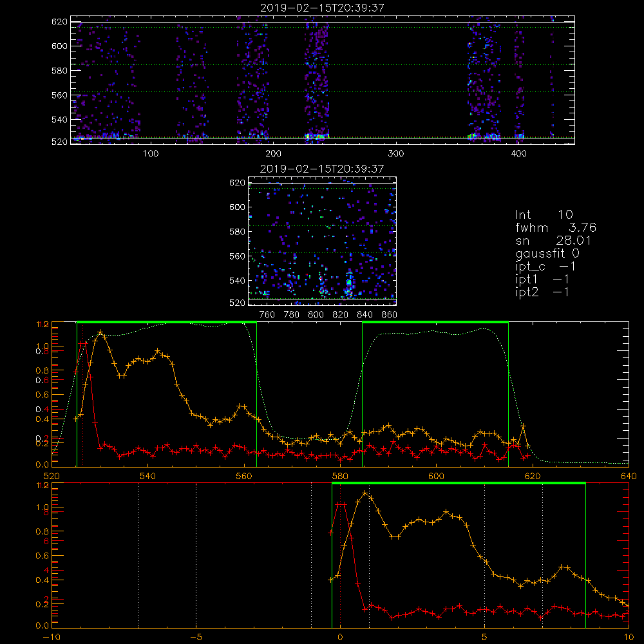Click x-axis label 300 under wide spectrogram

pyautogui.click(x=396, y=154)
